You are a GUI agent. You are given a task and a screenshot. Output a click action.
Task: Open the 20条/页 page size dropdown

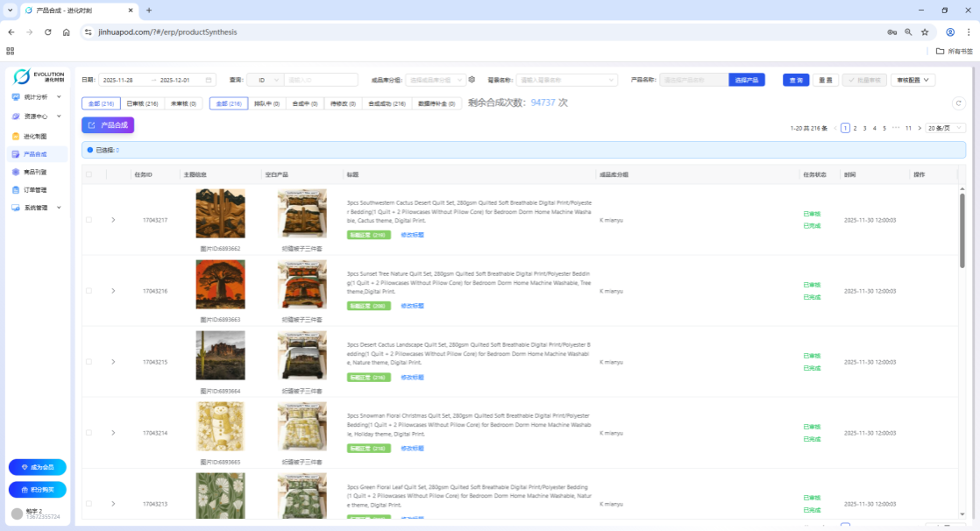pos(946,128)
